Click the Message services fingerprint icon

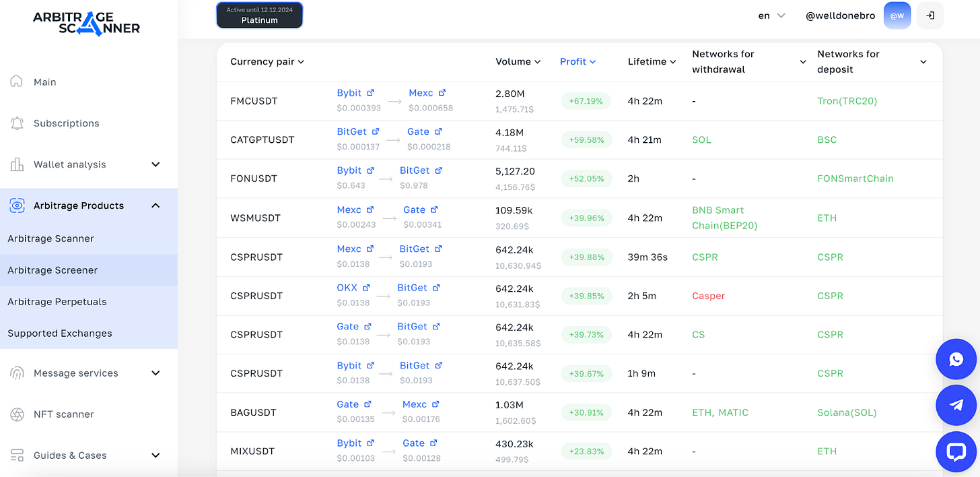click(17, 373)
